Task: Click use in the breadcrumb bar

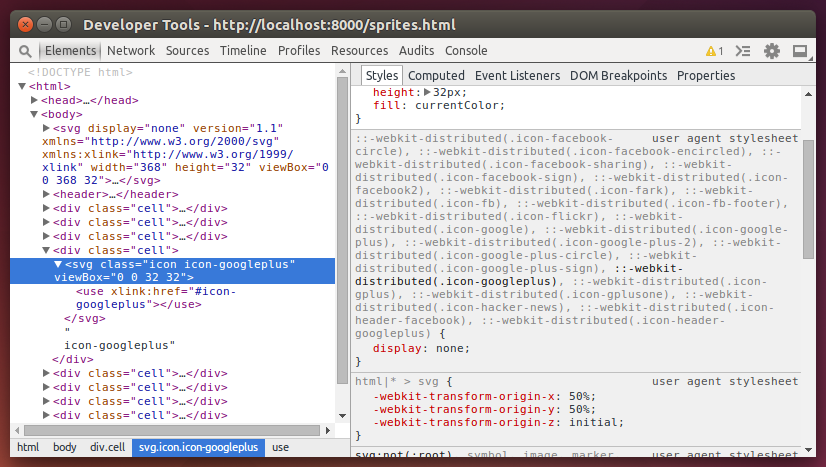Action: click(280, 447)
